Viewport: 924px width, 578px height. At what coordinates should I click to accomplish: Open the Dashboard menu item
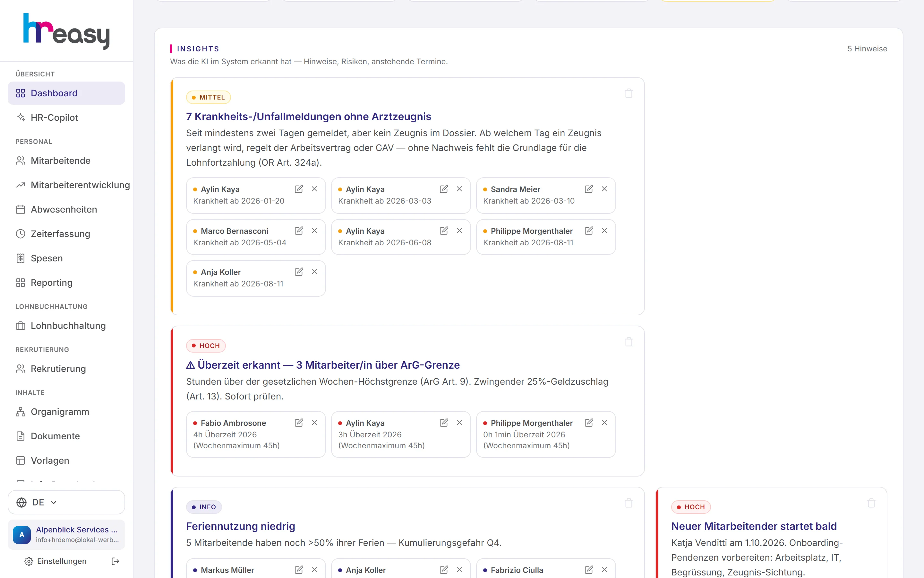(x=66, y=93)
